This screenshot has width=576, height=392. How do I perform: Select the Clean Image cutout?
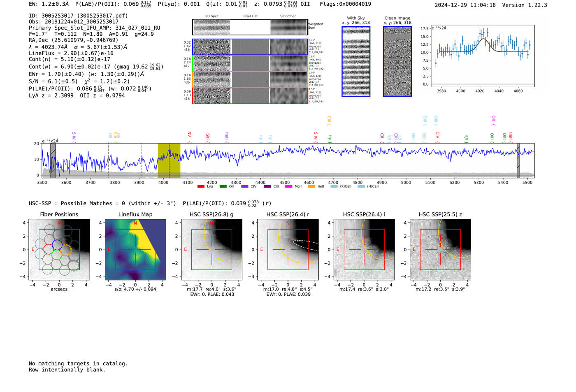coord(397,61)
